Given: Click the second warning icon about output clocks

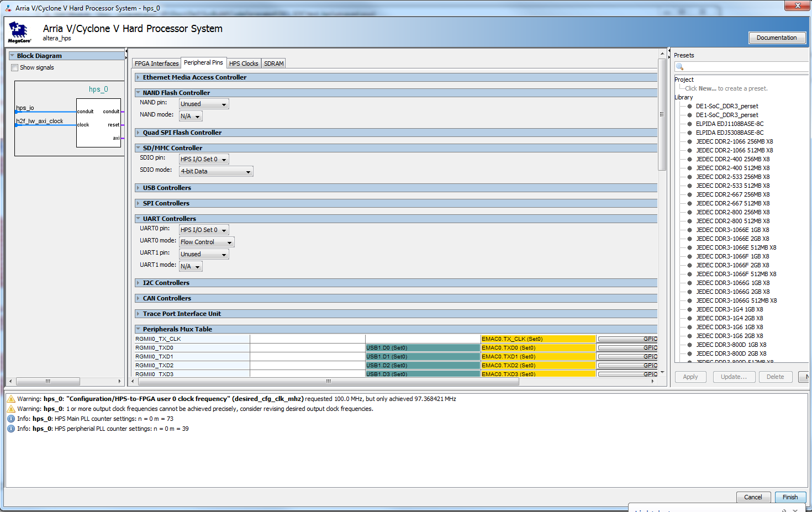Looking at the screenshot, I should (x=11, y=409).
